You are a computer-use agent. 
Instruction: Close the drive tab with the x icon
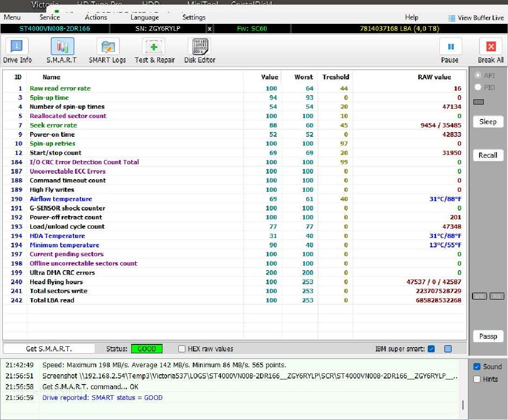pos(210,29)
